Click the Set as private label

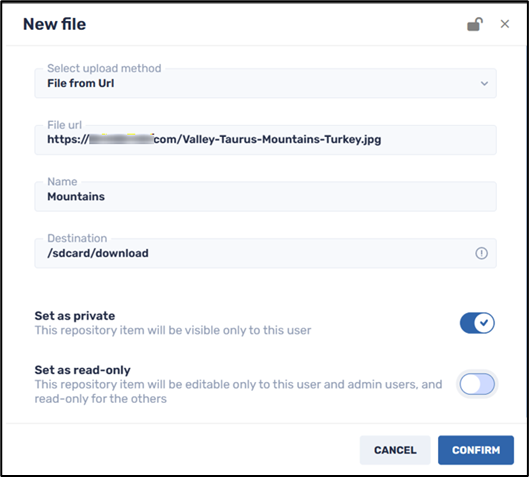coord(75,316)
